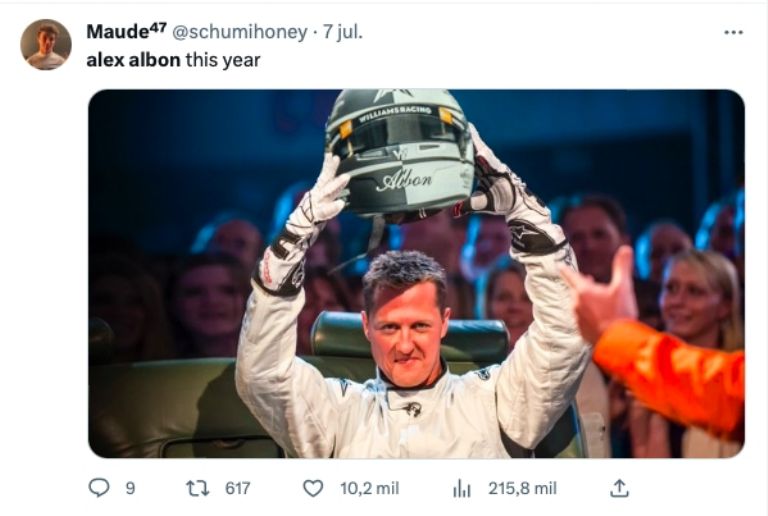Viewport: 768px width, 516px height.
Task: Open the views analytics bar chart icon
Action: pyautogui.click(x=462, y=488)
